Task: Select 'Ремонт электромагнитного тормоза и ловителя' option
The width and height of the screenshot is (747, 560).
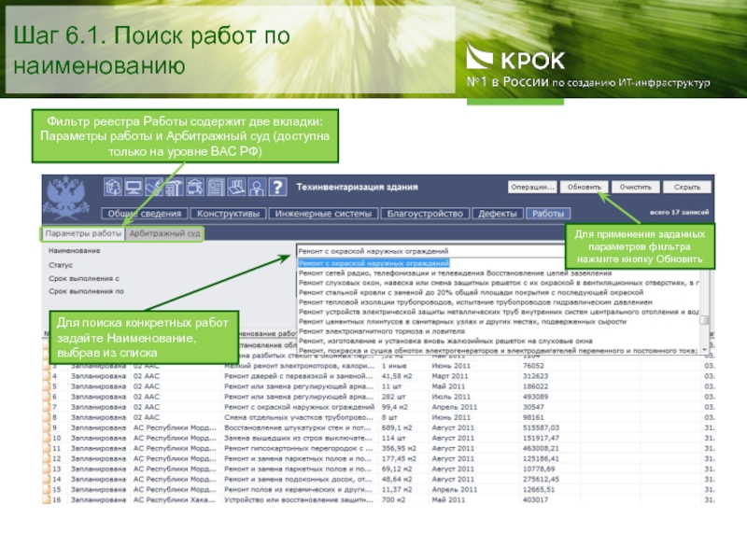Action: tap(381, 331)
